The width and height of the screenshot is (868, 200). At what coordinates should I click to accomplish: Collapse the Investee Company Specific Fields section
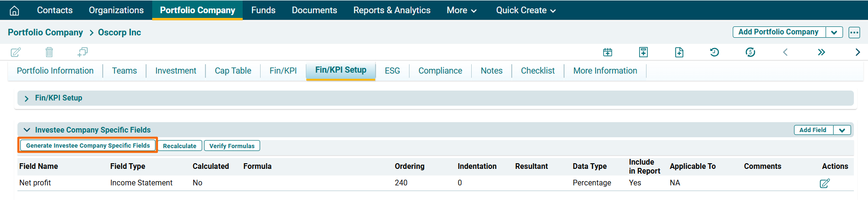point(27,130)
